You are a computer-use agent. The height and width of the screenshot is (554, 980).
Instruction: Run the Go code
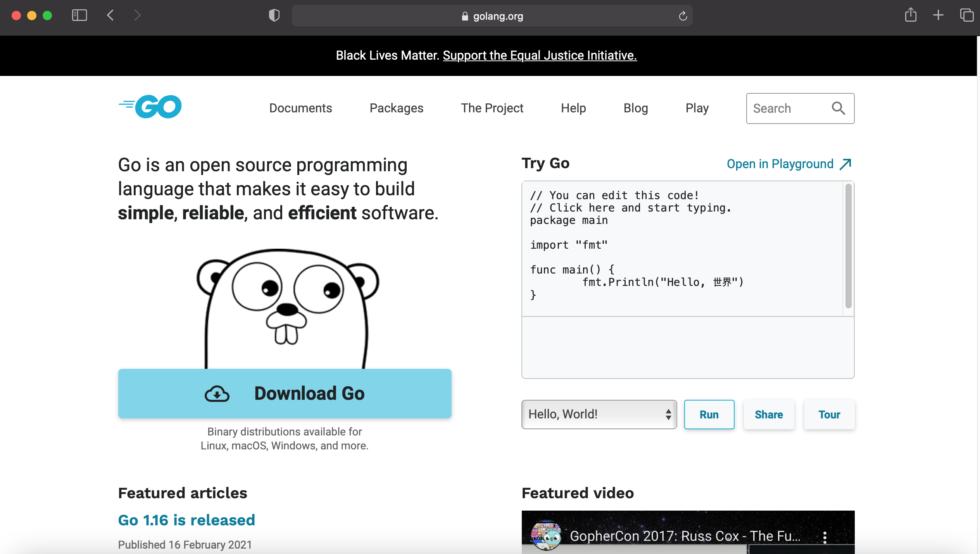(x=709, y=415)
